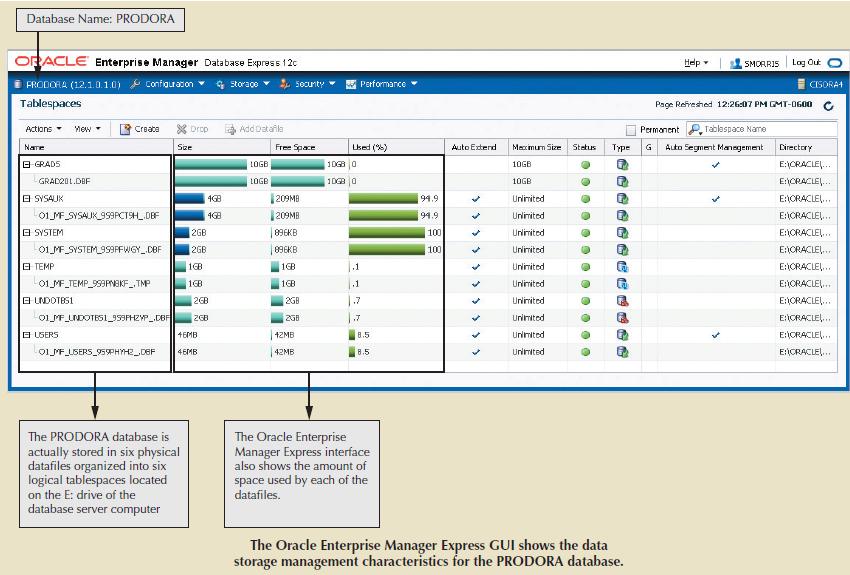
Task: Click the PRODORA database icon
Action: 18,84
